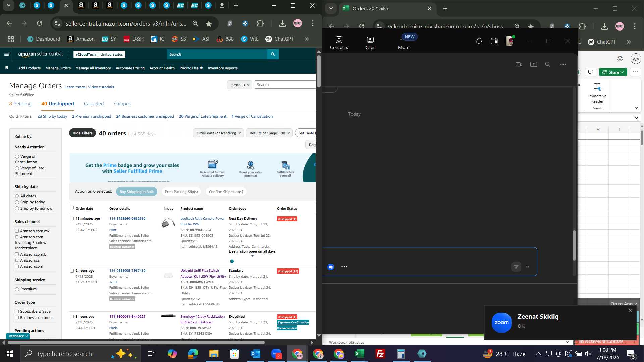This screenshot has width=644, height=362.
Task: Open File Explorer from the taskbar
Action: pos(214,354)
